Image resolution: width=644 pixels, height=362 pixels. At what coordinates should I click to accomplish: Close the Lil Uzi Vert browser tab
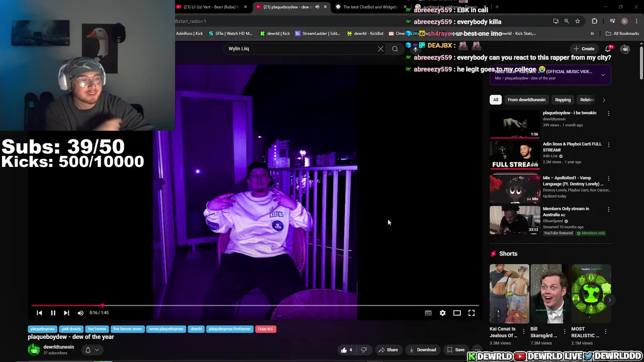coord(245,7)
